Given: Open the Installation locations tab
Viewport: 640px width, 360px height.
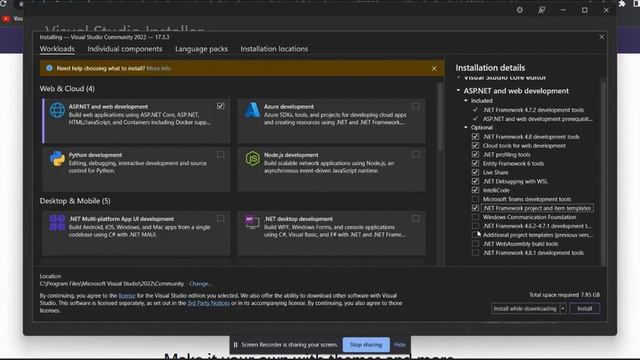Looking at the screenshot, I should click(x=274, y=49).
